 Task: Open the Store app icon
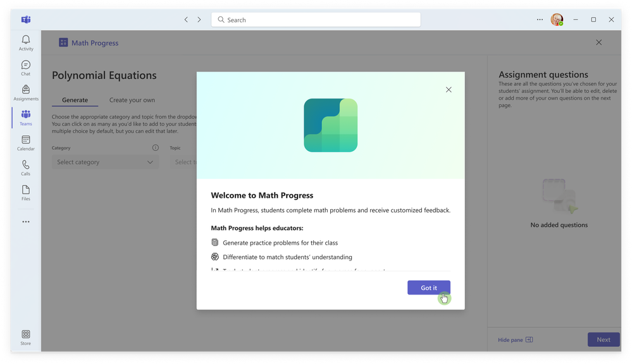coord(26,337)
